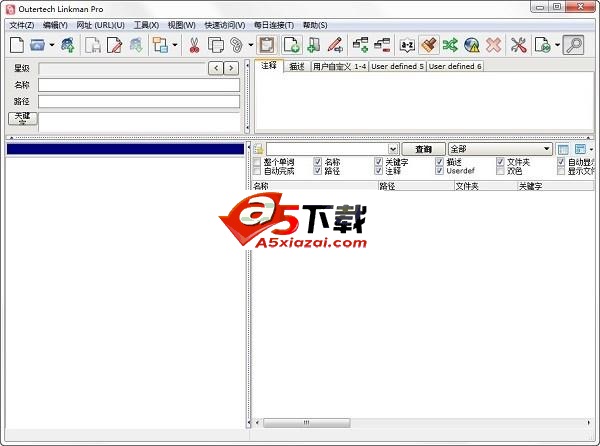Click the page export icon
The width and height of the screenshot is (600, 446).
(x=542, y=45)
